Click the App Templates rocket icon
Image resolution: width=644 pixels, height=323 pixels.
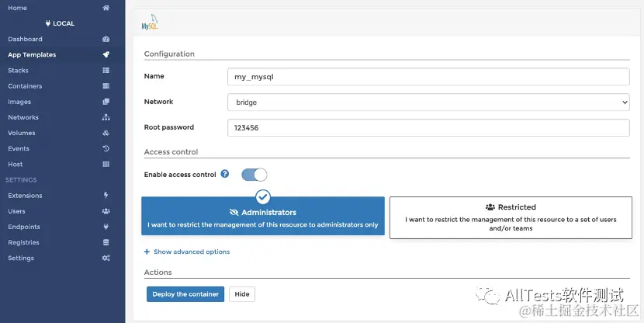pos(106,54)
